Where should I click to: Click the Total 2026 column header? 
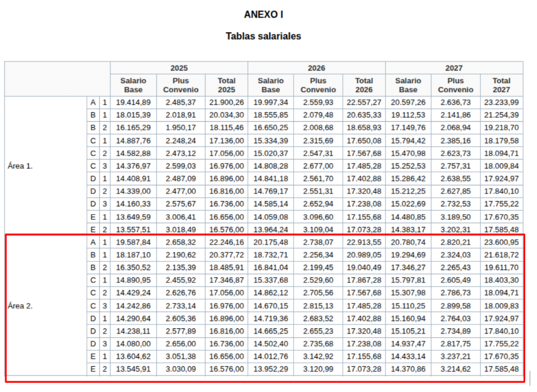coord(364,85)
